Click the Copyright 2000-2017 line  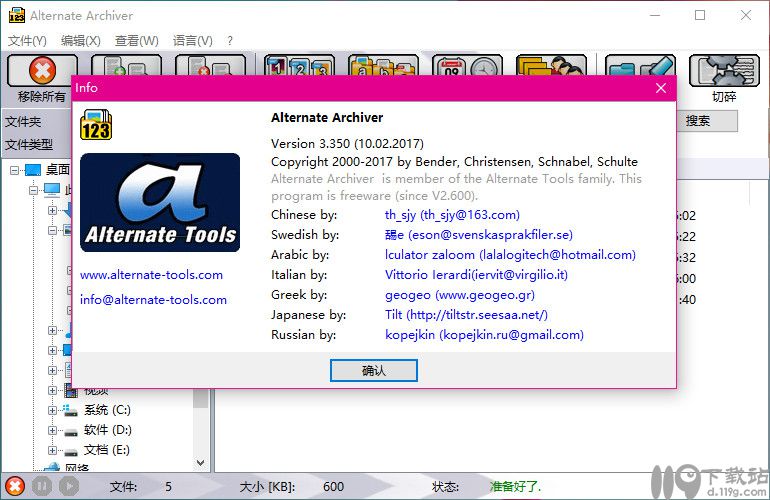454,162
